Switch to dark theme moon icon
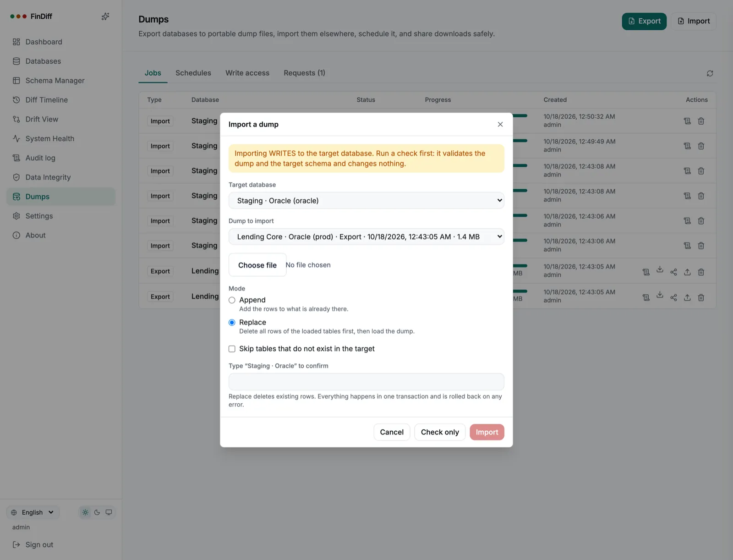Viewport: 733px width, 560px height. click(97, 512)
